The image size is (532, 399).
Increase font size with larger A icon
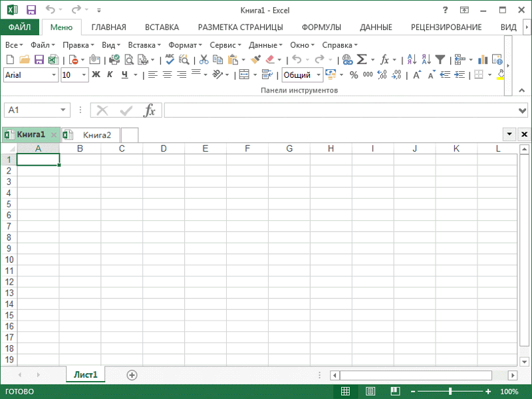pos(417,74)
